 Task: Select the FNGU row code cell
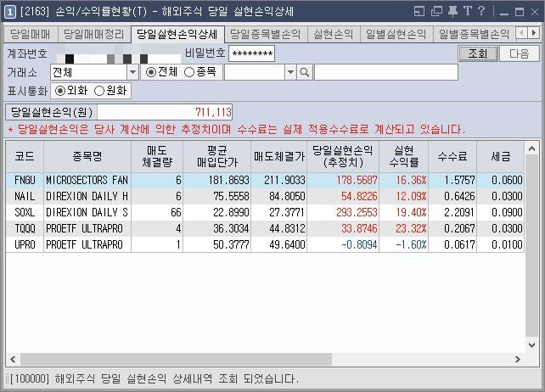(x=25, y=181)
